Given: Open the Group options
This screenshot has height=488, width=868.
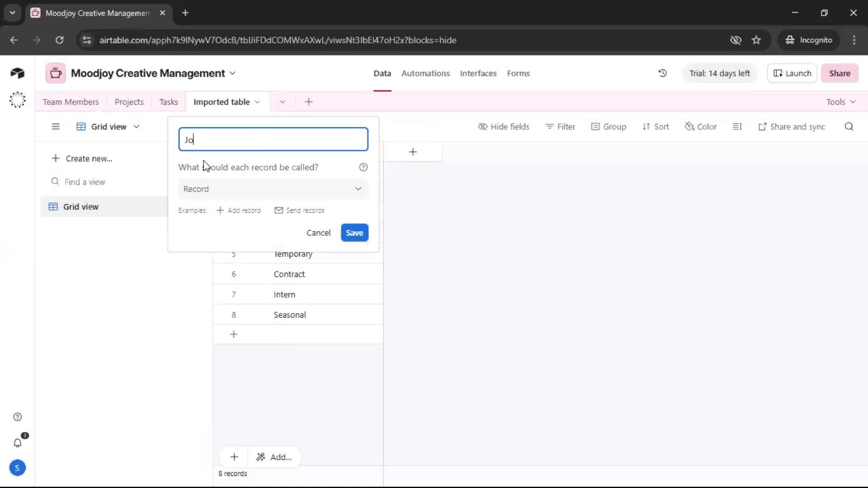Looking at the screenshot, I should 609,127.
